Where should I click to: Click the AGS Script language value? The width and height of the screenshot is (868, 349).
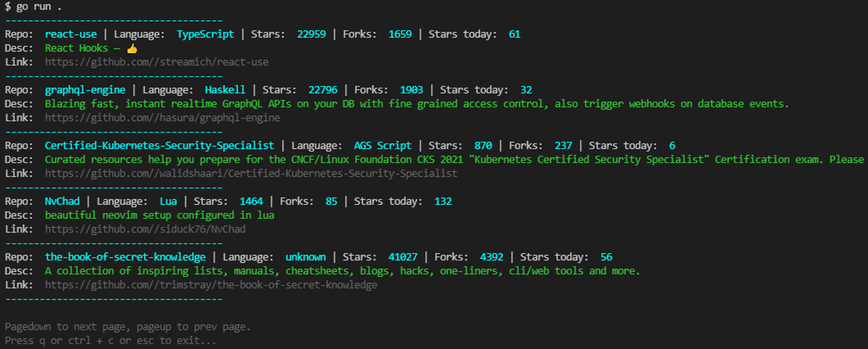(382, 146)
